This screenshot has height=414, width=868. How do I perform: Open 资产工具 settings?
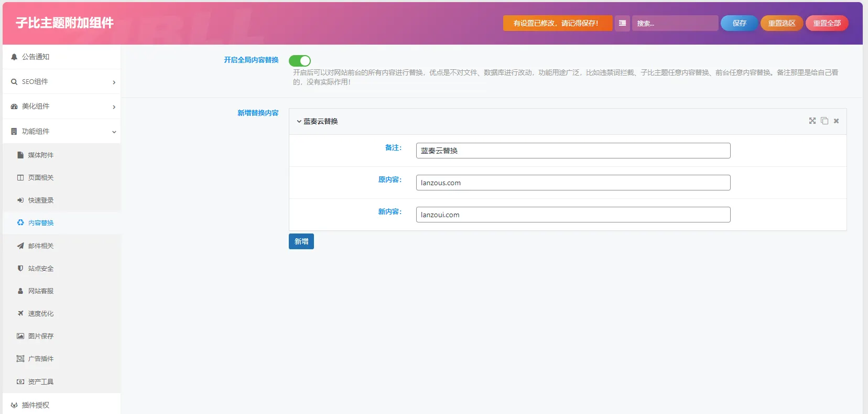pos(62,381)
